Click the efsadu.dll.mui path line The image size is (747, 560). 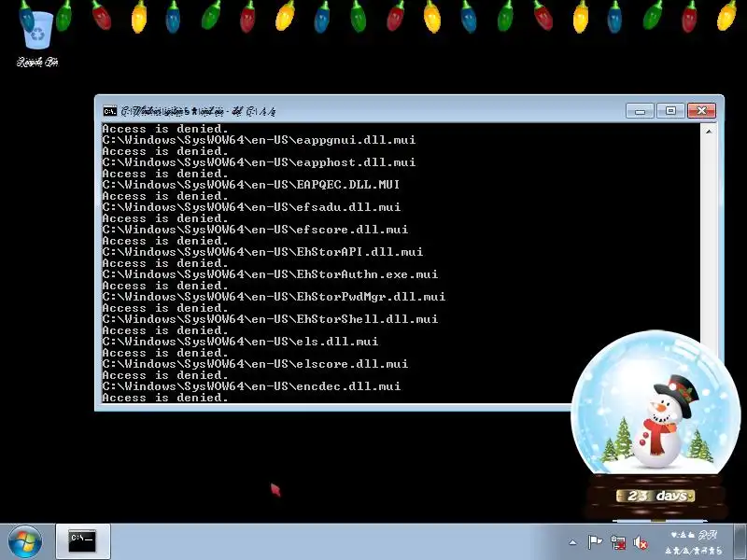[x=251, y=207]
